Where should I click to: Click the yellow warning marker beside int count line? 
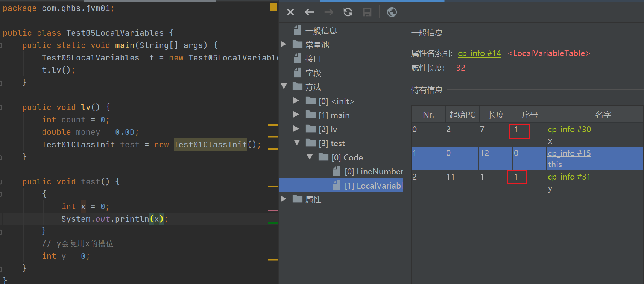click(x=273, y=125)
